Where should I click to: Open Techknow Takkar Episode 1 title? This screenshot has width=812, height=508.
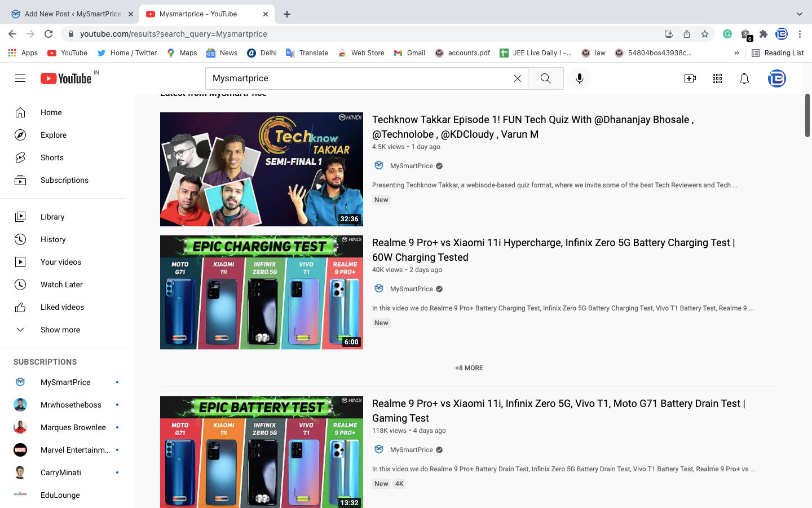tap(533, 127)
